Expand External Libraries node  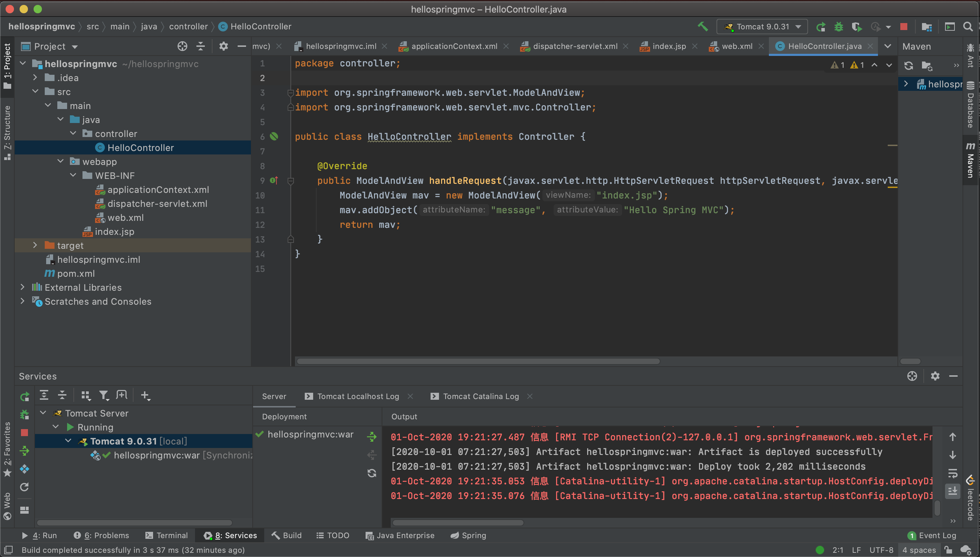[22, 287]
